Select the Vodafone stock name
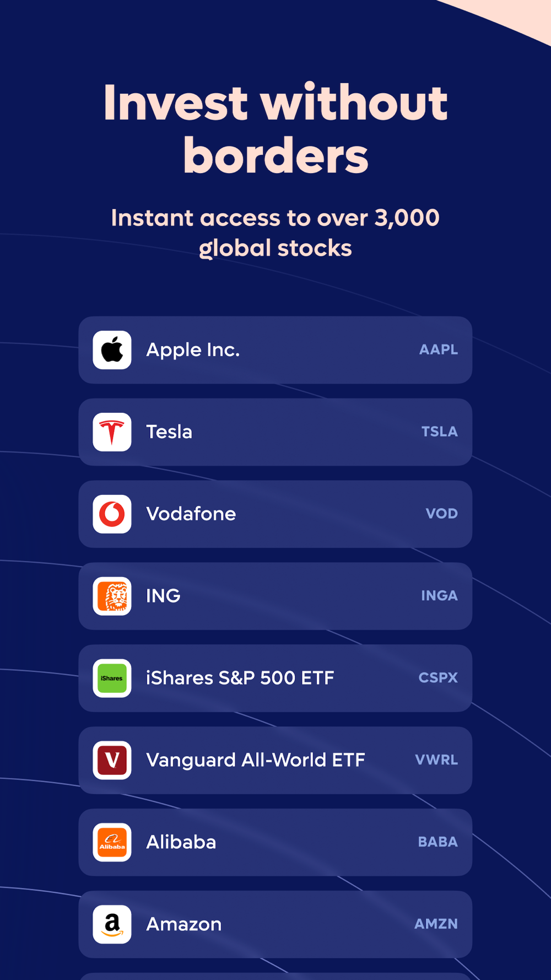Image resolution: width=551 pixels, height=980 pixels. [191, 514]
